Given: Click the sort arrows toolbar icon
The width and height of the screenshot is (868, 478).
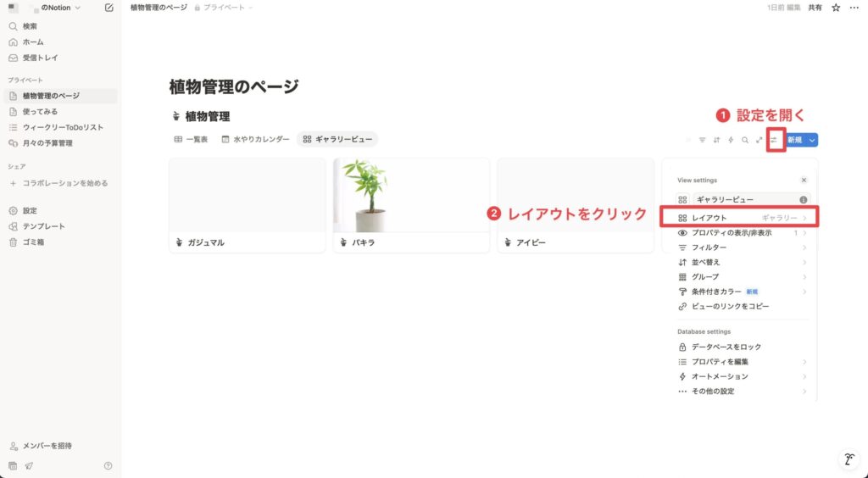Looking at the screenshot, I should click(716, 140).
